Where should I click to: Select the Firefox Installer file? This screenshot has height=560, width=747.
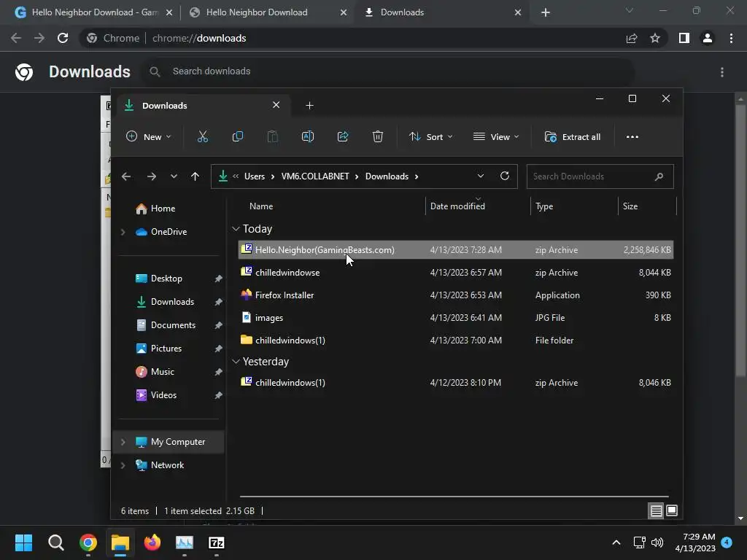(x=455, y=295)
